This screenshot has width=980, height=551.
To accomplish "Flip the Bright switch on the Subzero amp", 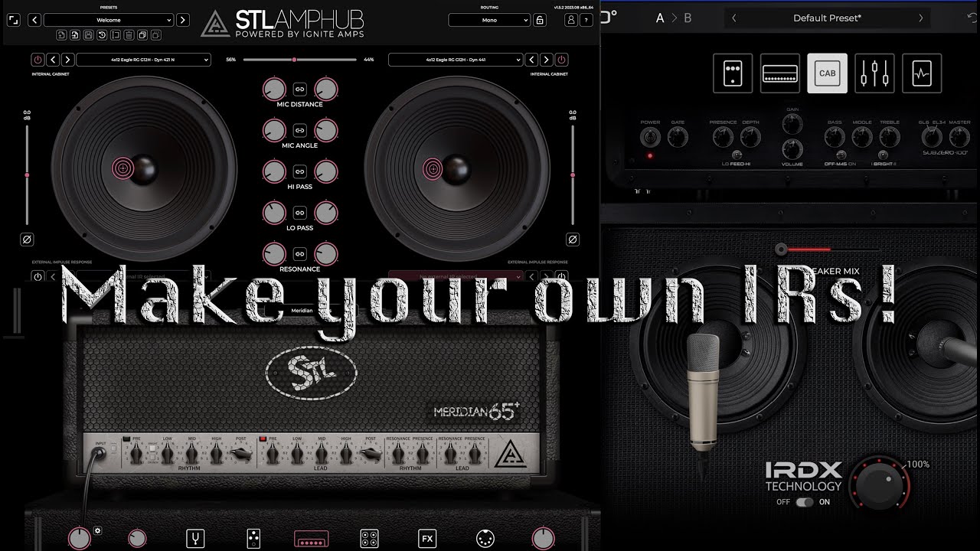I will (883, 155).
